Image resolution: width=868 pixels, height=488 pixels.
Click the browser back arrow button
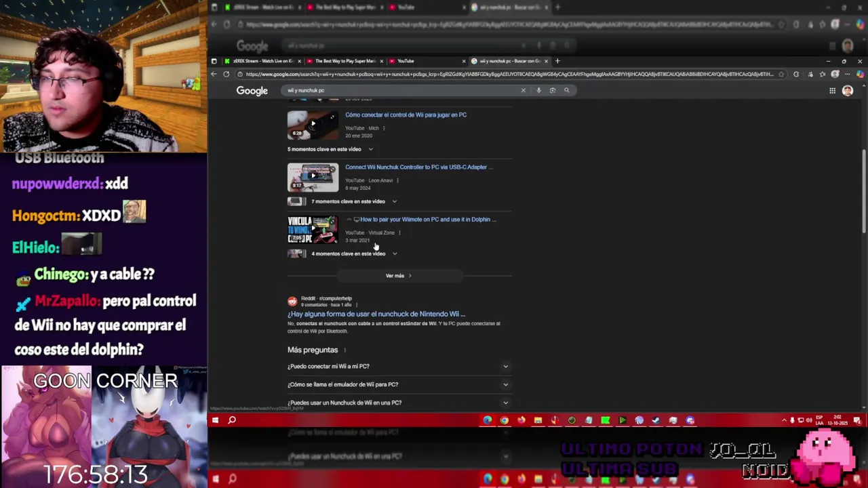point(214,75)
